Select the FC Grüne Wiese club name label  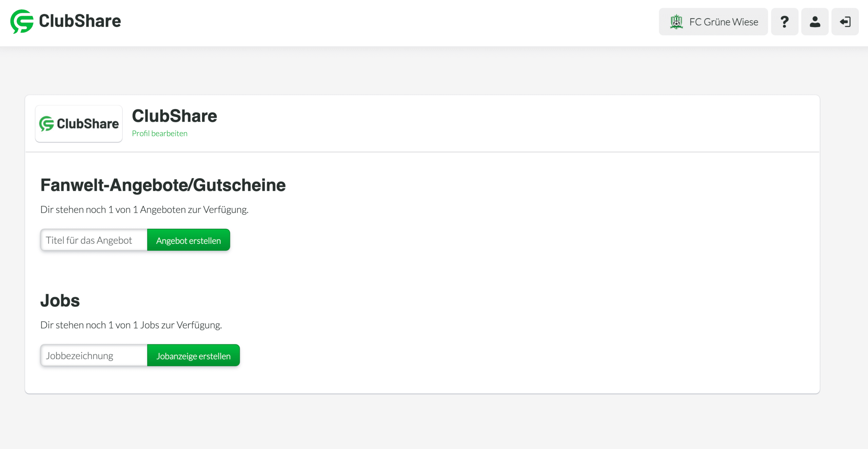(x=724, y=22)
